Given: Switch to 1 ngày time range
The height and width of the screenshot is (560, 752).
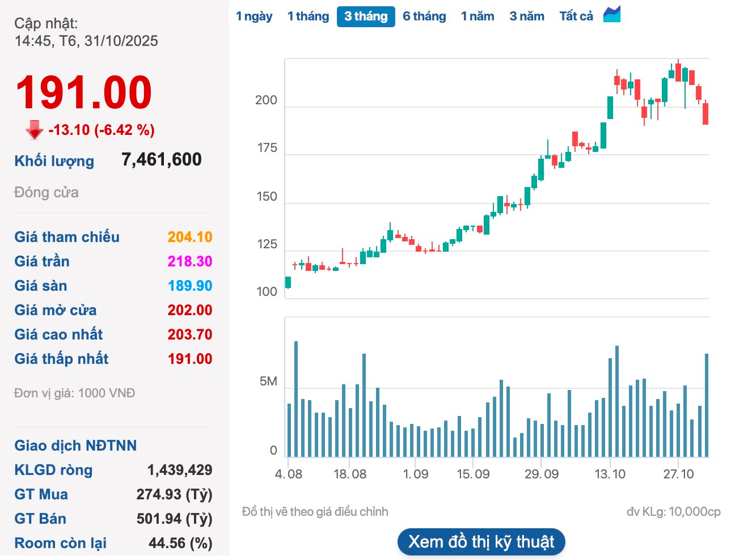Looking at the screenshot, I should 254,16.
